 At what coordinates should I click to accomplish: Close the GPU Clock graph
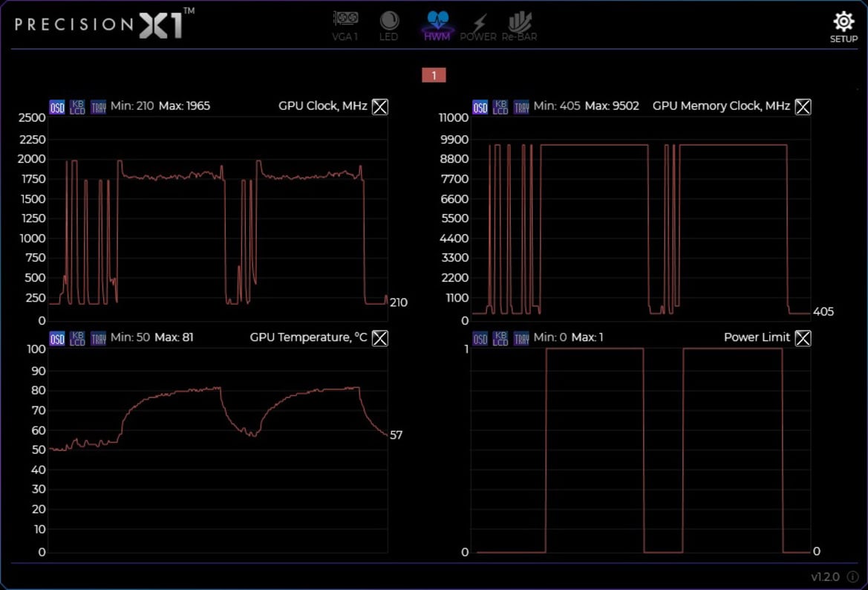(379, 106)
